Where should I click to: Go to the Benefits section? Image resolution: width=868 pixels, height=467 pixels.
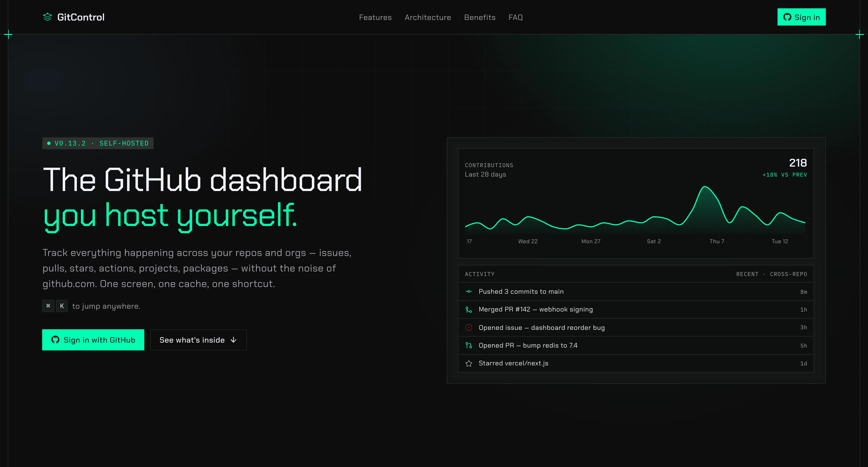(480, 17)
